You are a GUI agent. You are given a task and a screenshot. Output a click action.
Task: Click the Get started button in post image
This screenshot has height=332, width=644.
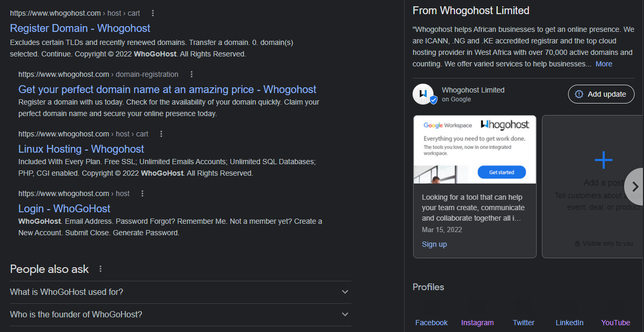(502, 172)
